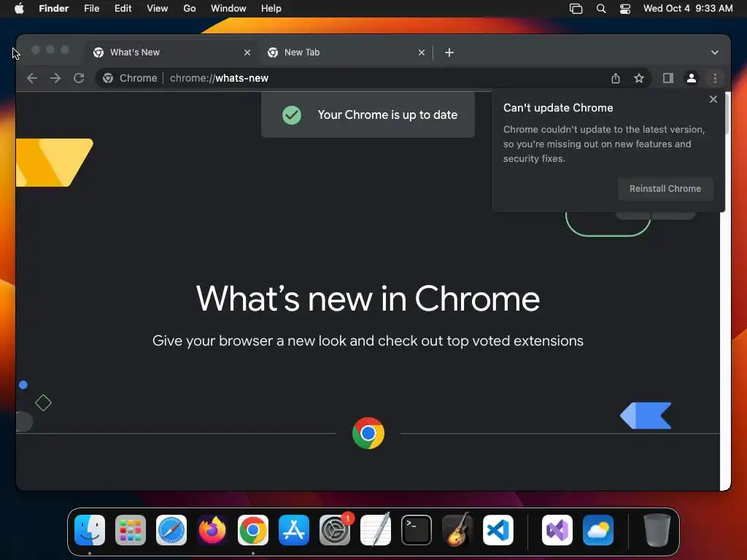Screen dimensions: 747x560
Task: Launch Firefox from the Dock
Action: tap(212, 530)
